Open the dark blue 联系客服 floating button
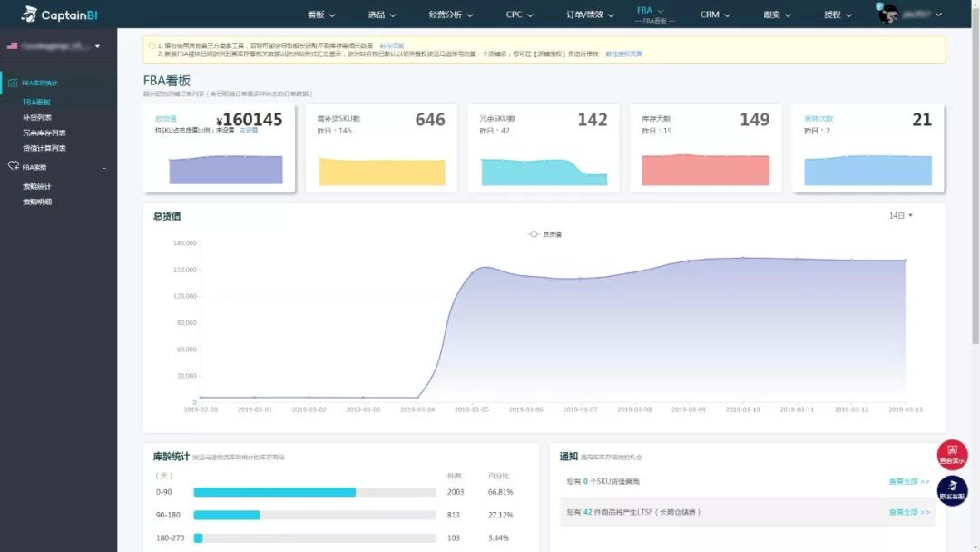The height and width of the screenshot is (552, 980). (952, 491)
